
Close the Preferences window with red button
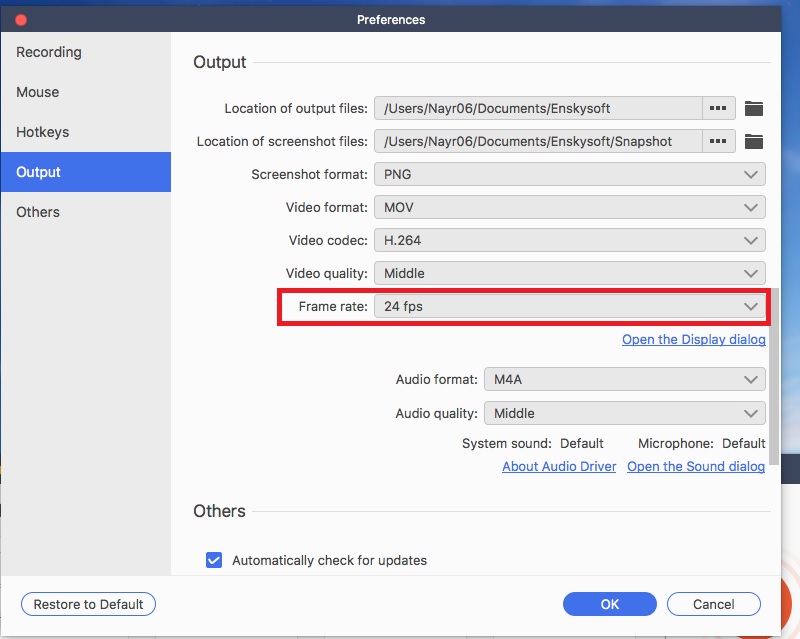(x=21, y=19)
